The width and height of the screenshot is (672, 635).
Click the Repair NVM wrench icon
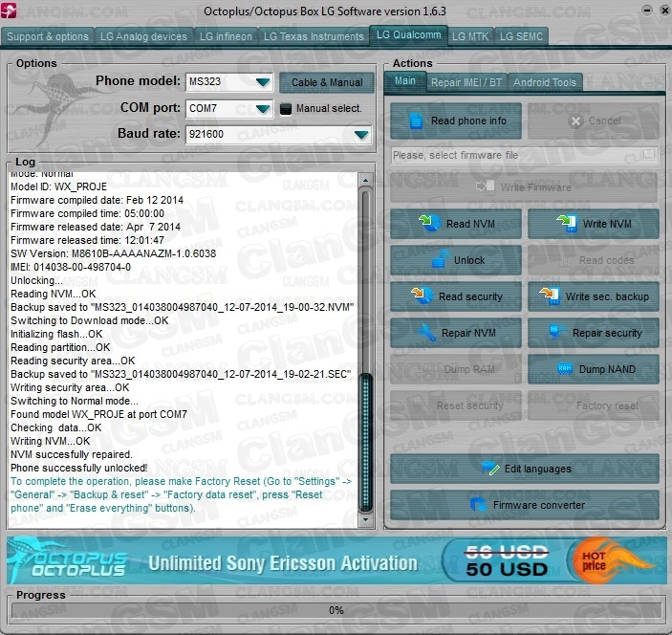pos(427,332)
